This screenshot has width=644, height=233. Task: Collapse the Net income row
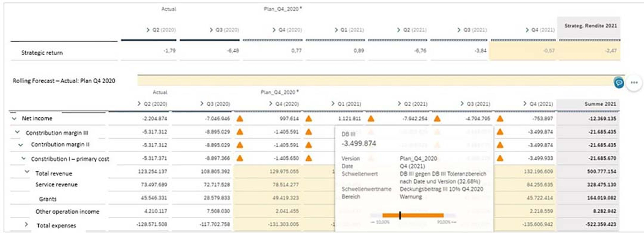(x=14, y=119)
